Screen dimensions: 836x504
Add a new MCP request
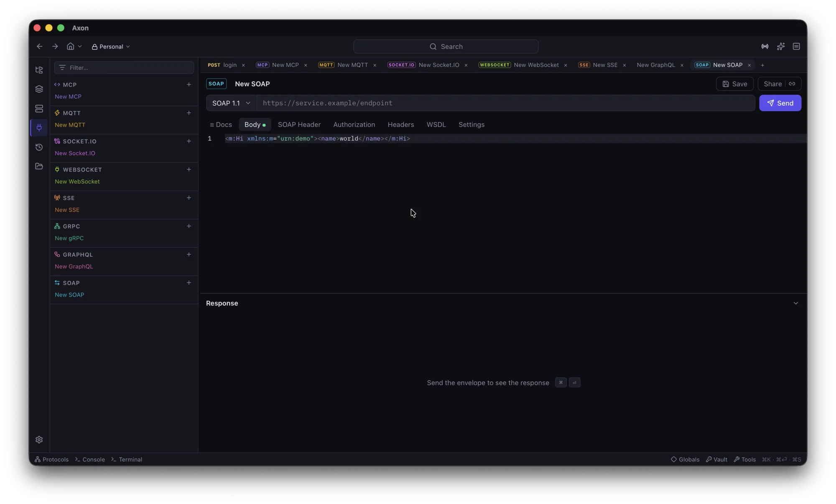189,84
